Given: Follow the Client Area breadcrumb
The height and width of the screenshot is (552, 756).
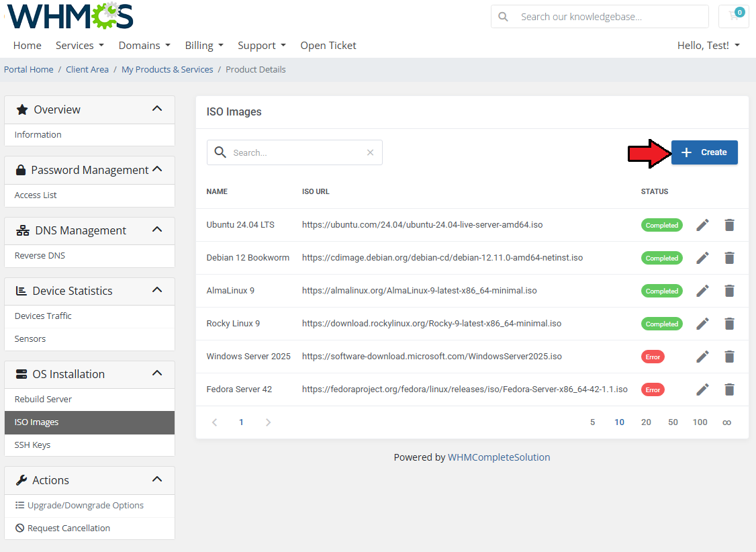Looking at the screenshot, I should coord(87,69).
